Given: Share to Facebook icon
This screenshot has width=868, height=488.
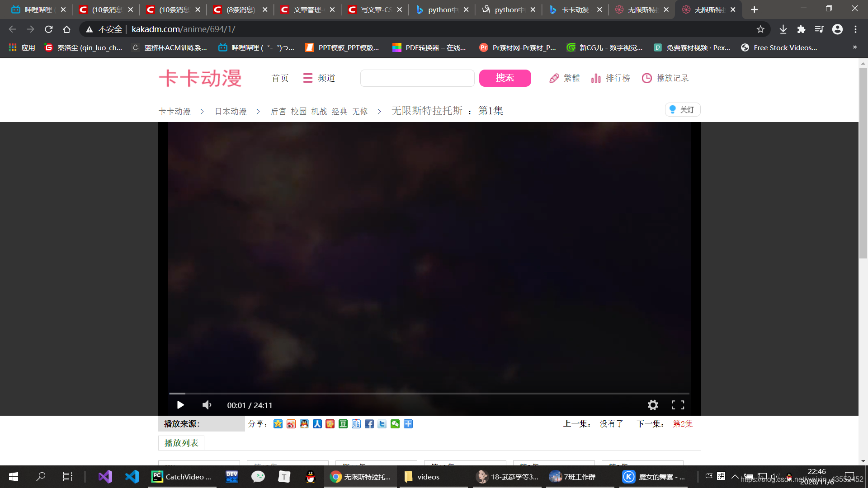Looking at the screenshot, I should point(369,424).
